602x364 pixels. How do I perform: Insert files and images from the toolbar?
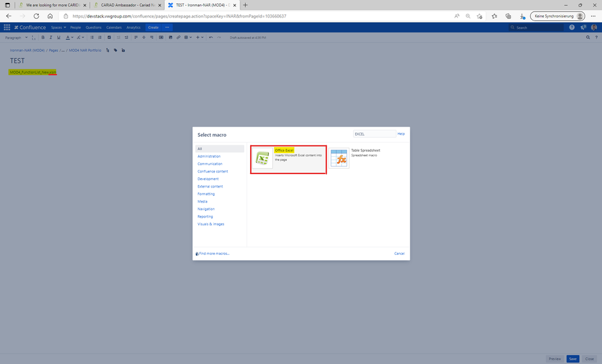click(171, 37)
